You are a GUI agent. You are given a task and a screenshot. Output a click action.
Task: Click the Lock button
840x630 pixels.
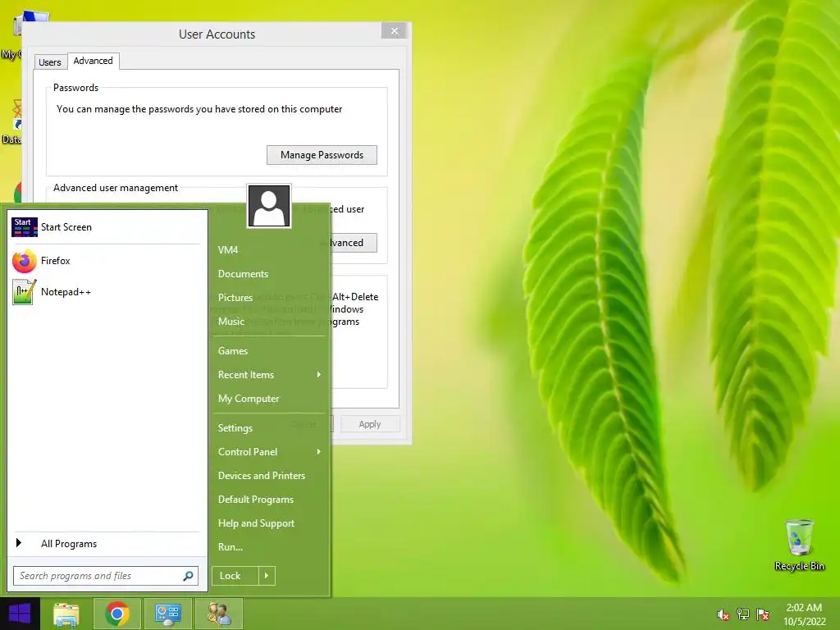235,576
